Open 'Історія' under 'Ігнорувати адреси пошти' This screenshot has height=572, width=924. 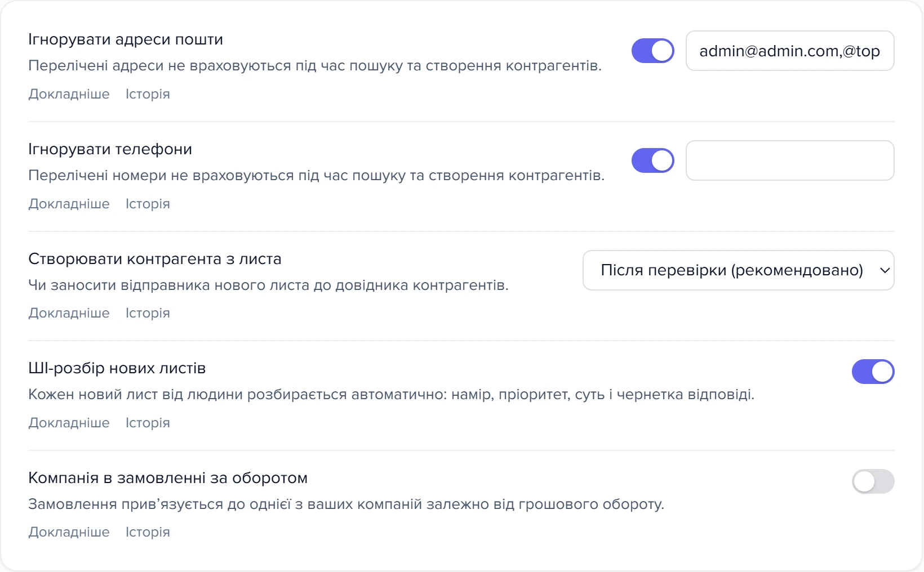[148, 94]
